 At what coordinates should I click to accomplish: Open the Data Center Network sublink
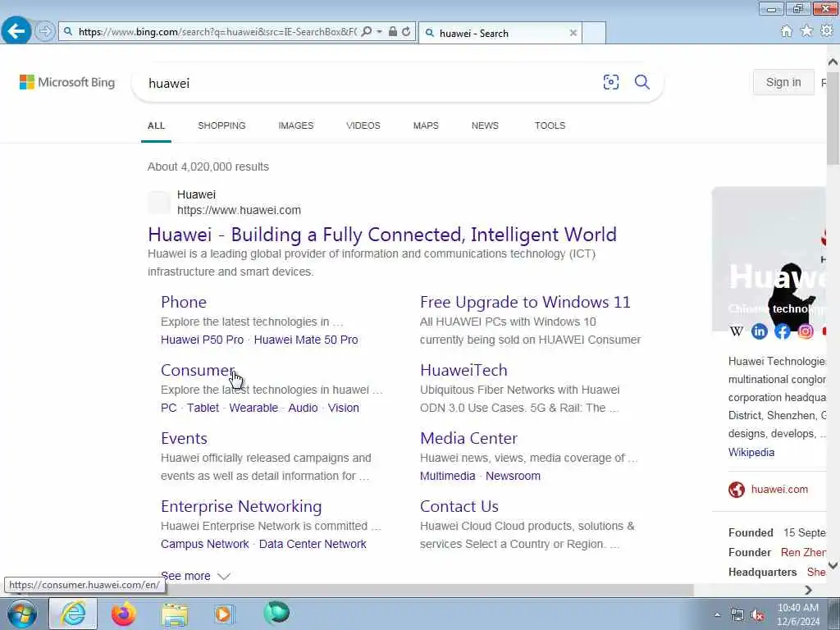(x=313, y=544)
